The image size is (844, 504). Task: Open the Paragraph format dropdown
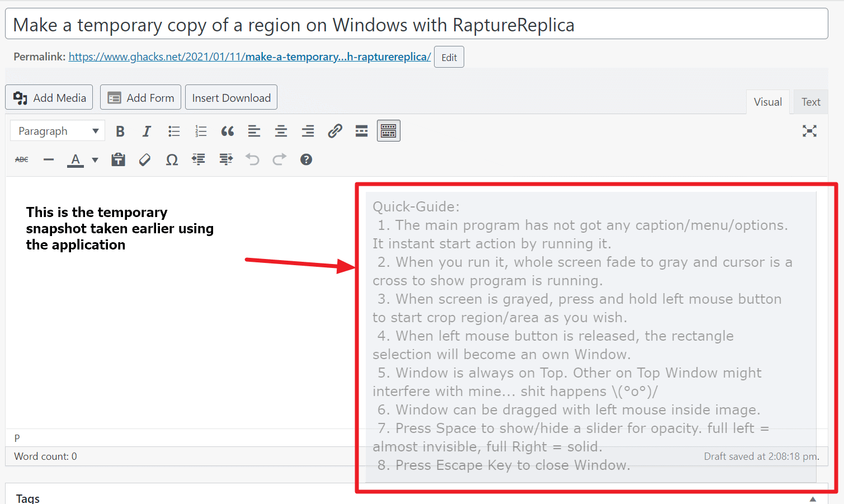(57, 131)
